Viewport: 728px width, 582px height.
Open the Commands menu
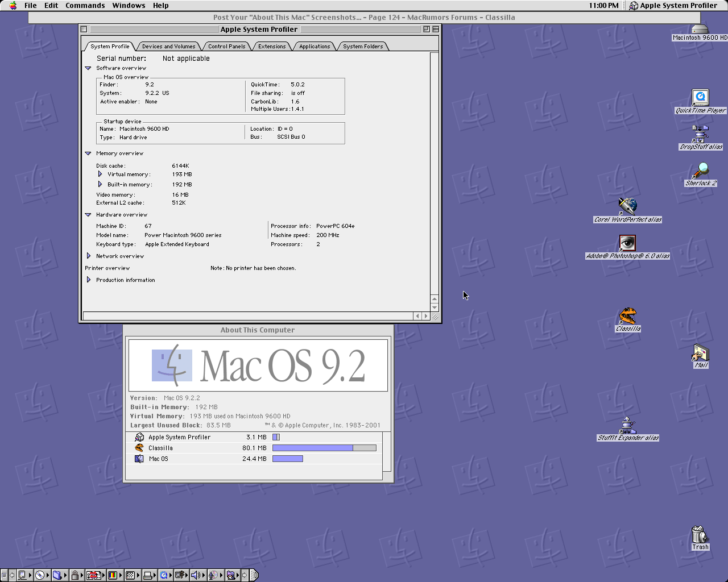[x=85, y=5]
